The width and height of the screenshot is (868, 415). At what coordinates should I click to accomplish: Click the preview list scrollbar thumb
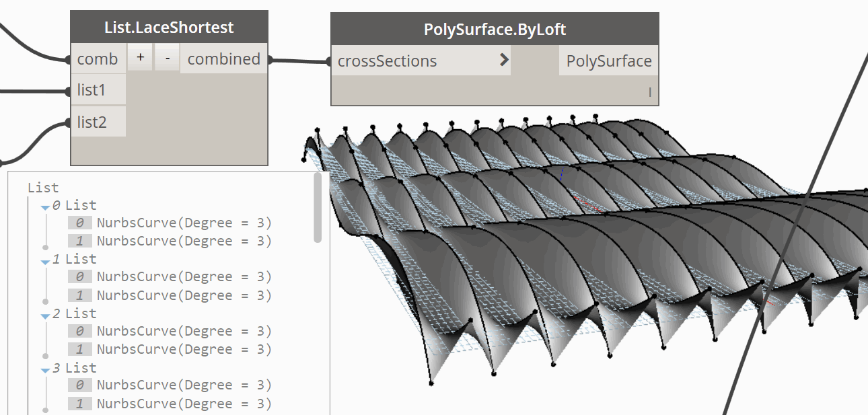[x=318, y=207]
